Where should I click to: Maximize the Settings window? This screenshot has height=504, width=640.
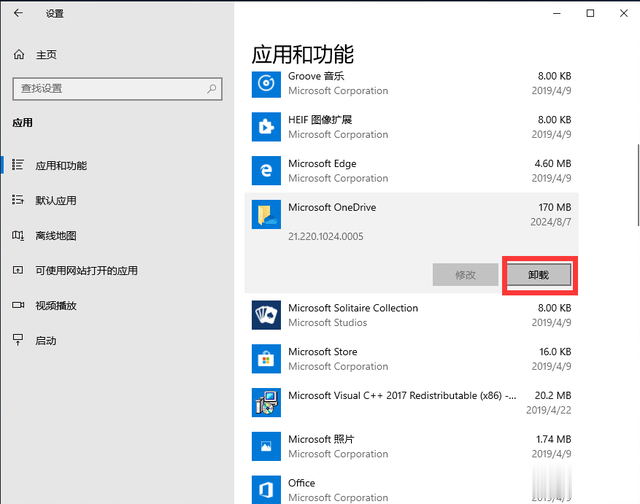coord(590,13)
